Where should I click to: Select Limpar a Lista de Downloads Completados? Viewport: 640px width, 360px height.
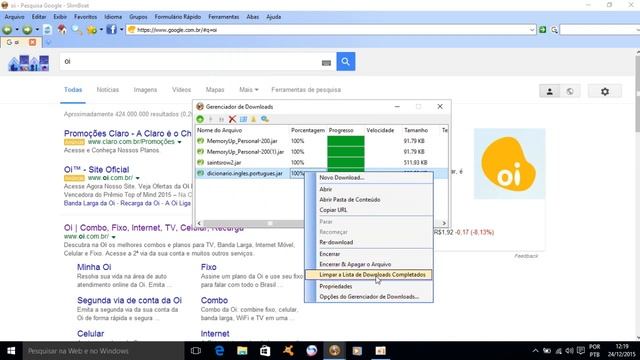369,275
